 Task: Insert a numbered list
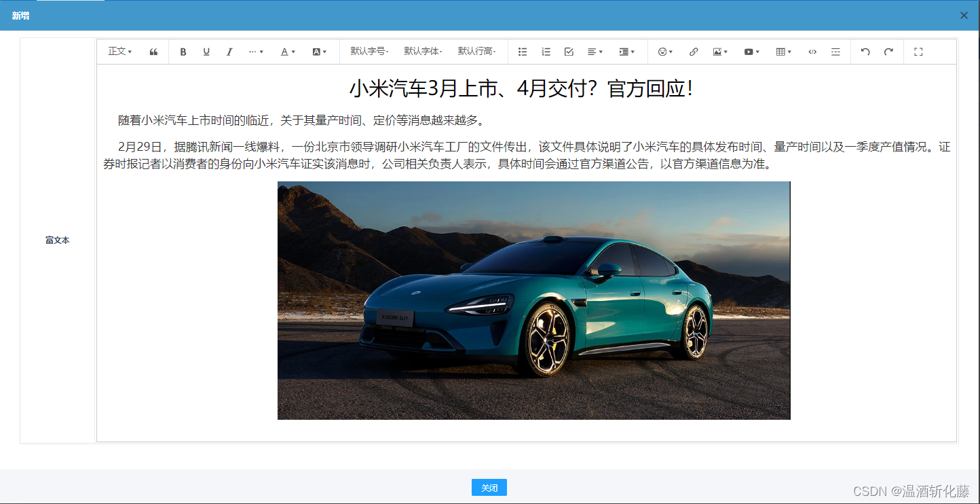tap(546, 52)
